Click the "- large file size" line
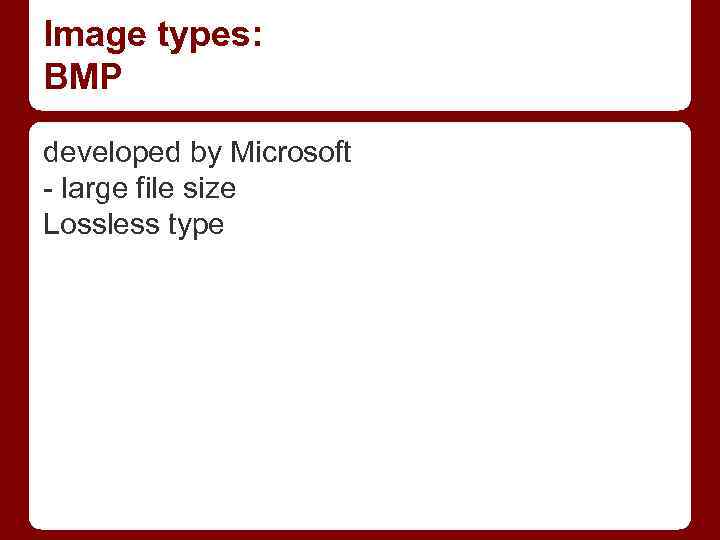 point(140,188)
